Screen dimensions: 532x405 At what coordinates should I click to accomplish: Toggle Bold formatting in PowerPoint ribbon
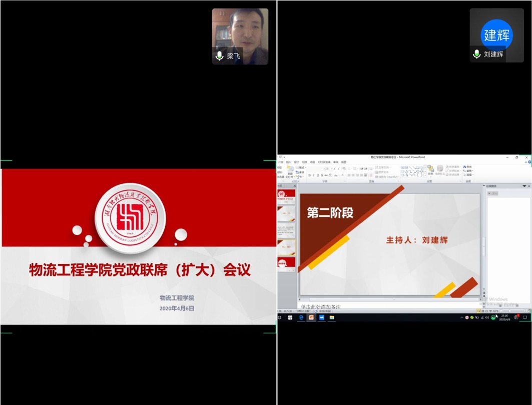[310, 175]
